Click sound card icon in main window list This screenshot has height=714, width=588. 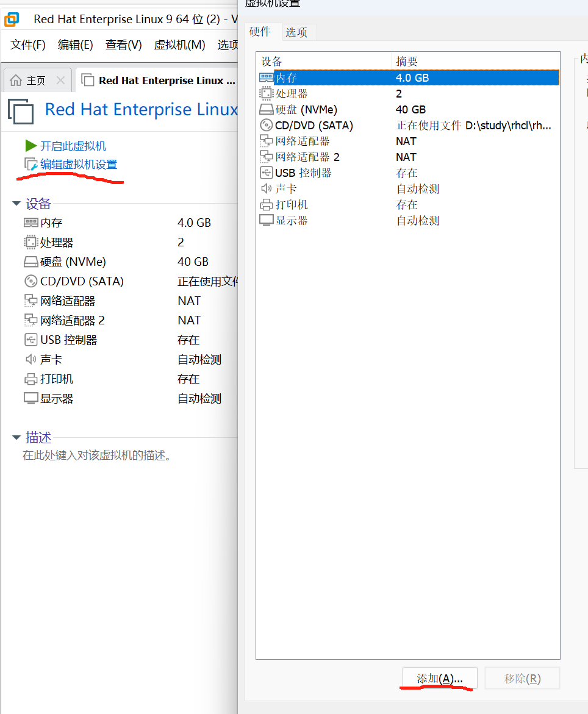[x=31, y=359]
